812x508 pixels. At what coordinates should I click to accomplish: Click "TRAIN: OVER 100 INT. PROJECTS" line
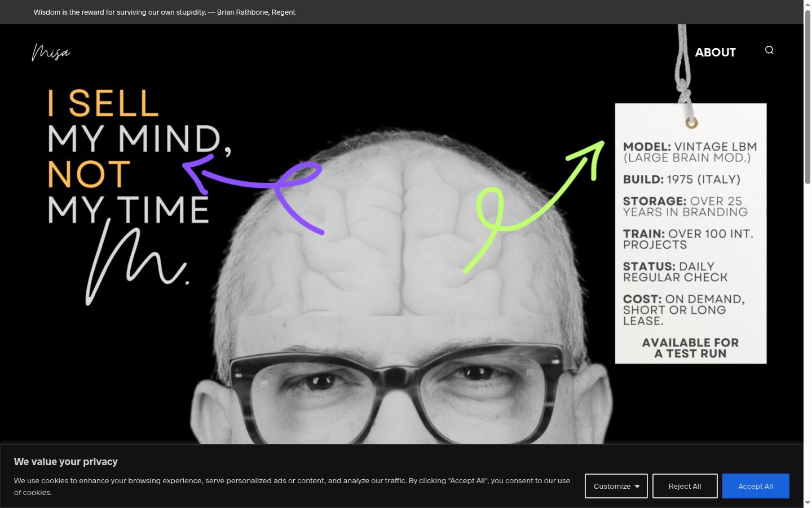[688, 239]
